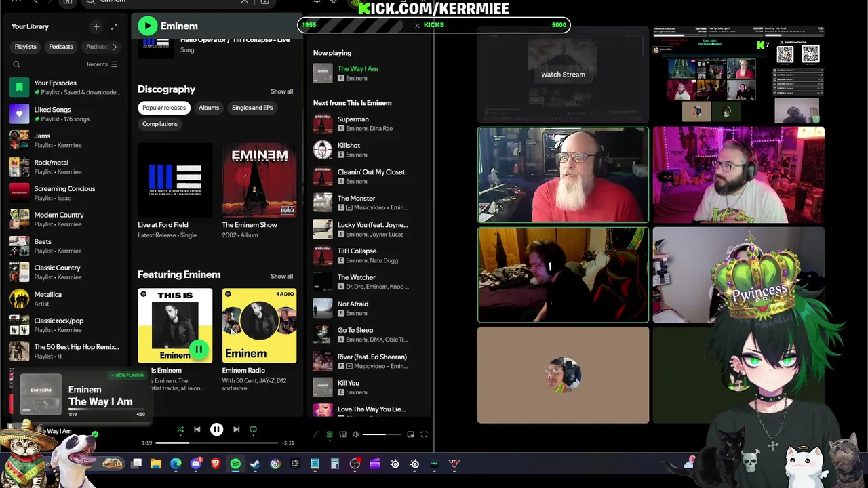Select the Compilations tab
This screenshot has height=488, width=868.
point(160,124)
